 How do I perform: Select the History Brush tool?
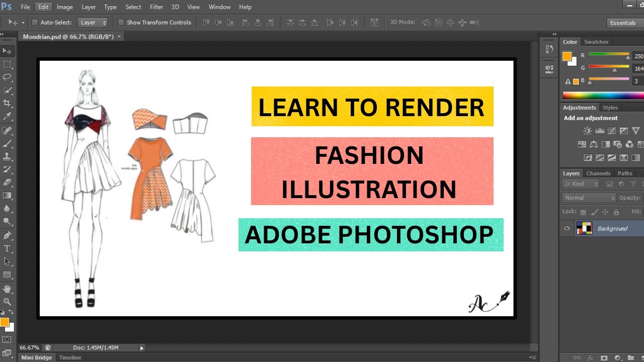pyautogui.click(x=7, y=170)
